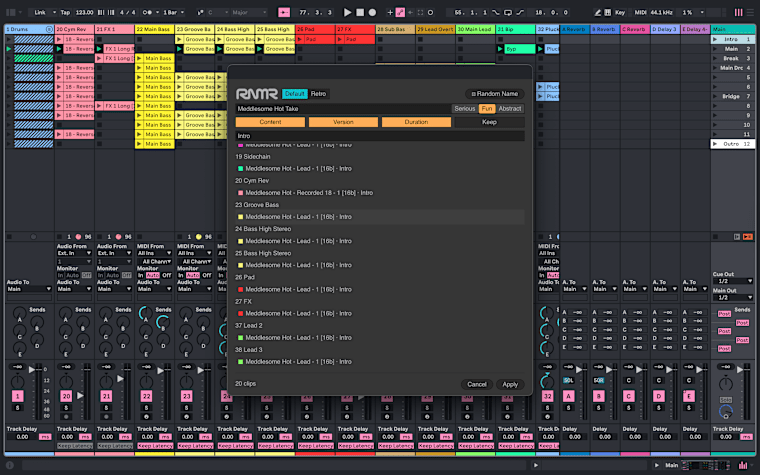This screenshot has height=475, width=760.
Task: Select the Retro style in RNMR
Action: (318, 94)
